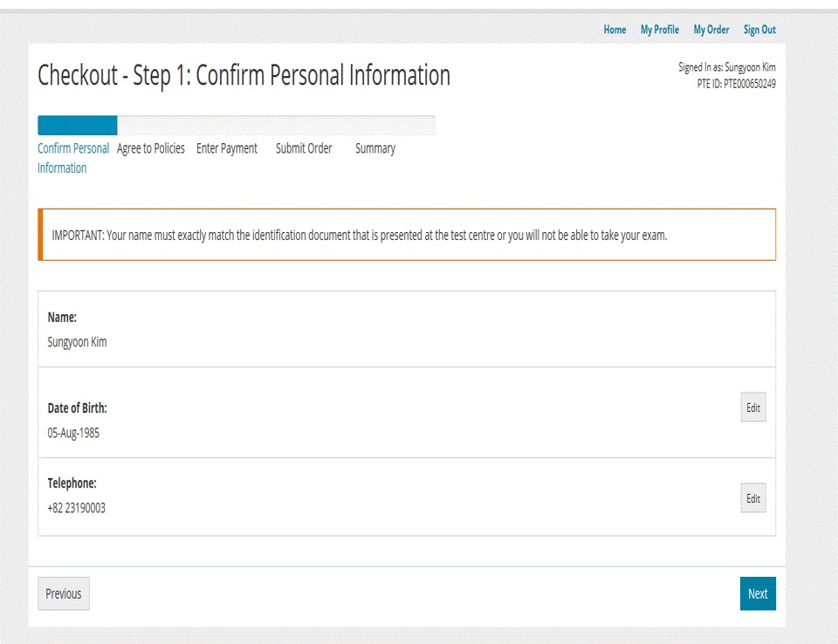Click the IMPORTANT name match notice

pos(360,236)
